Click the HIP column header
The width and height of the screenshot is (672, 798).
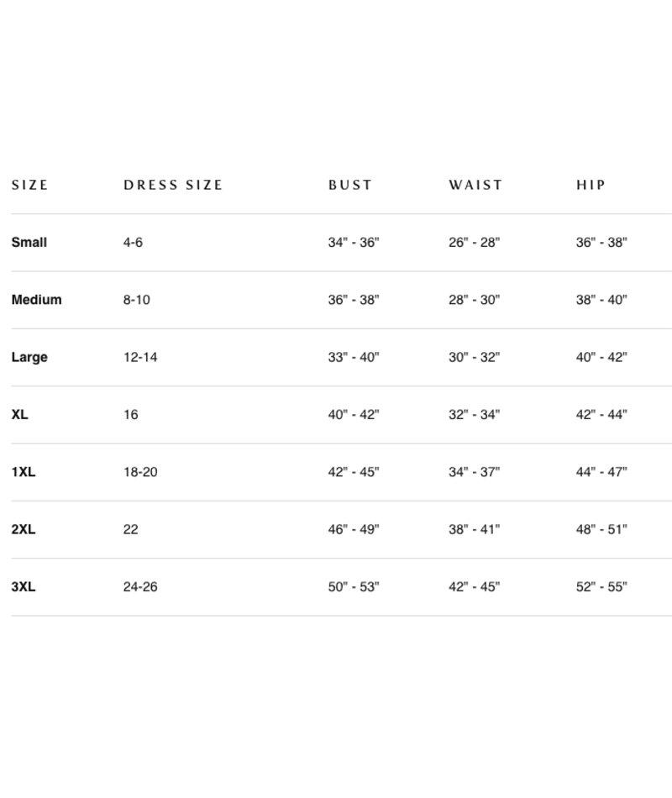[x=591, y=185]
